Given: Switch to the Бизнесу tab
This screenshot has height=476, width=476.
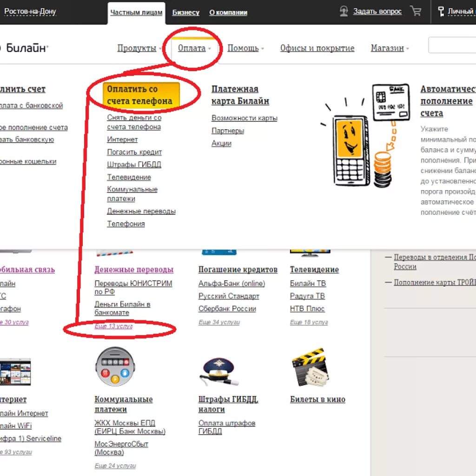Looking at the screenshot, I should pyautogui.click(x=186, y=13).
